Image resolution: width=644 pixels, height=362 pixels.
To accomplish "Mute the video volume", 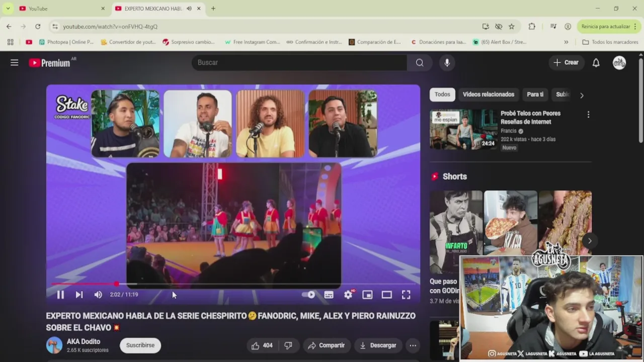I will coord(98,295).
